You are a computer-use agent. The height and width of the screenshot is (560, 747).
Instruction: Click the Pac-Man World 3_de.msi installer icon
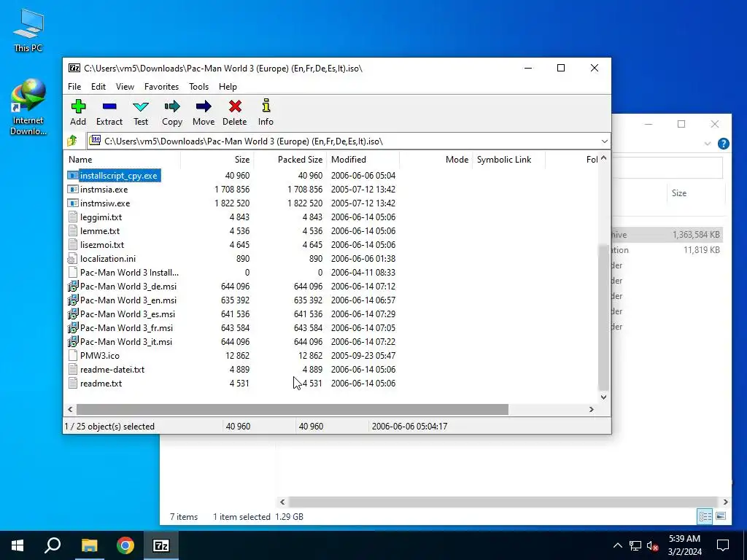[72, 286]
